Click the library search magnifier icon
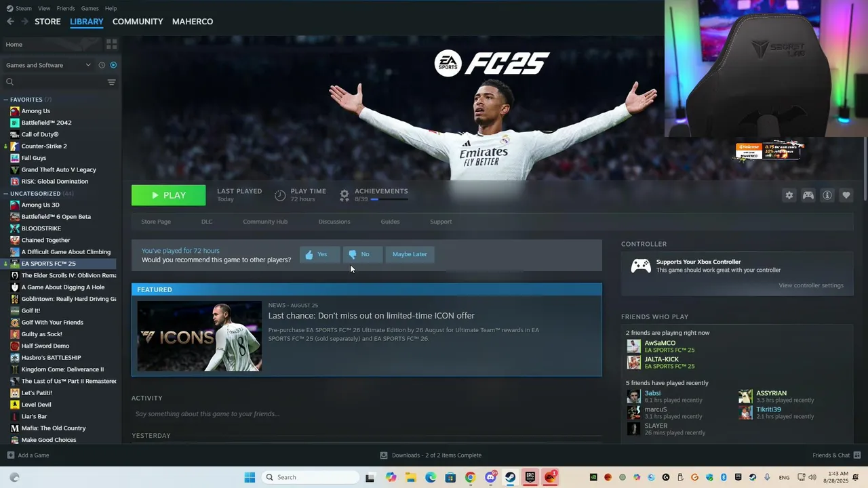Screen dimensions: 868x488 [x=9, y=82]
